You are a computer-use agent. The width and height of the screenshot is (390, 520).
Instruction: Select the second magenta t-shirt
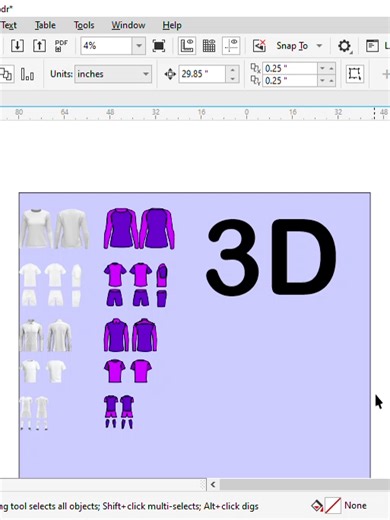coord(141,371)
